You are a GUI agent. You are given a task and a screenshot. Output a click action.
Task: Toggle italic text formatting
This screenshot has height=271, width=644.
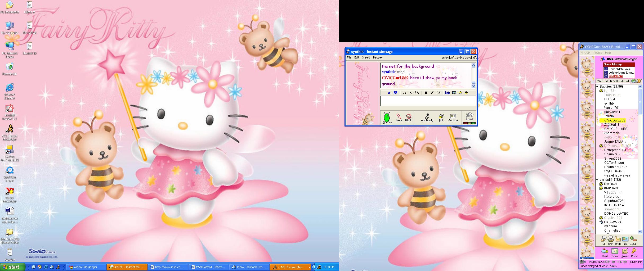(432, 93)
